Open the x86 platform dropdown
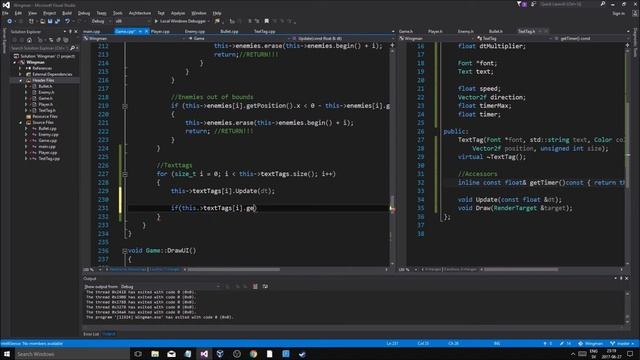The image size is (640, 360). coord(132,21)
